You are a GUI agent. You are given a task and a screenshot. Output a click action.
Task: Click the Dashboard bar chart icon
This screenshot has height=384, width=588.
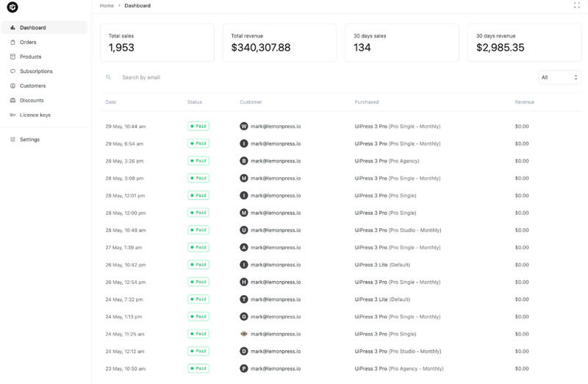[12, 27]
